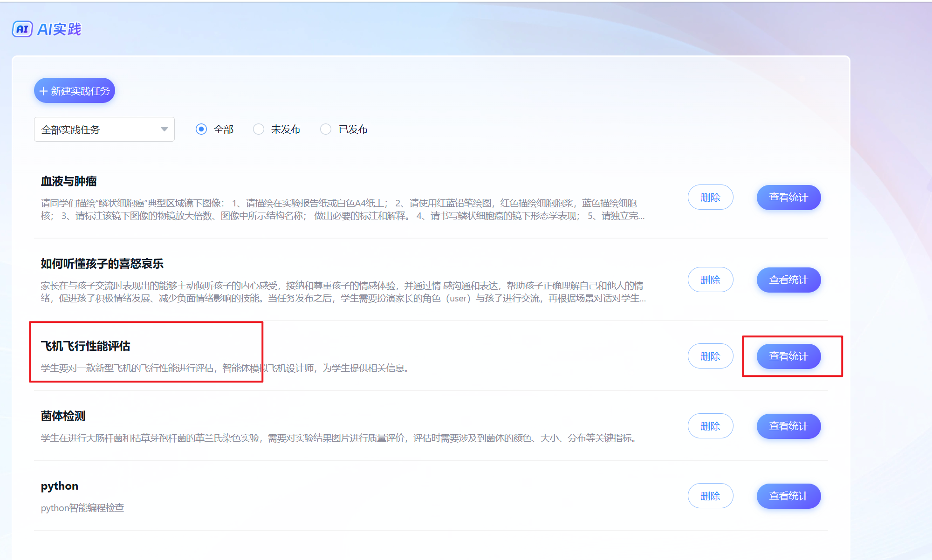
Task: Select the 未发布 radio button
Action: [x=259, y=130]
